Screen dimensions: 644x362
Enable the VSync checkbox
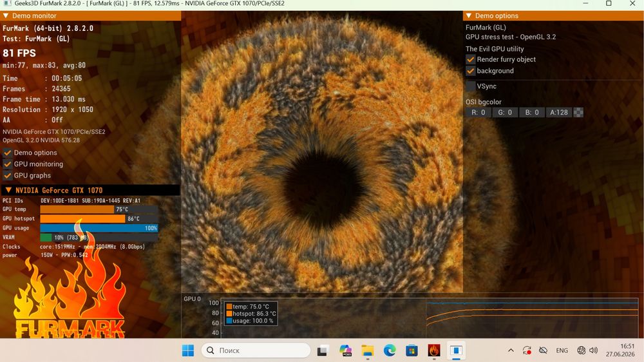point(471,86)
